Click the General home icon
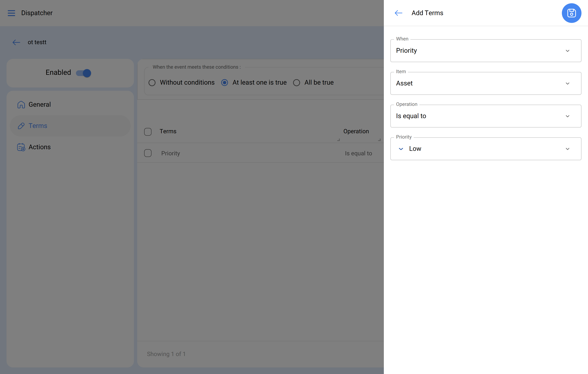 pyautogui.click(x=21, y=105)
